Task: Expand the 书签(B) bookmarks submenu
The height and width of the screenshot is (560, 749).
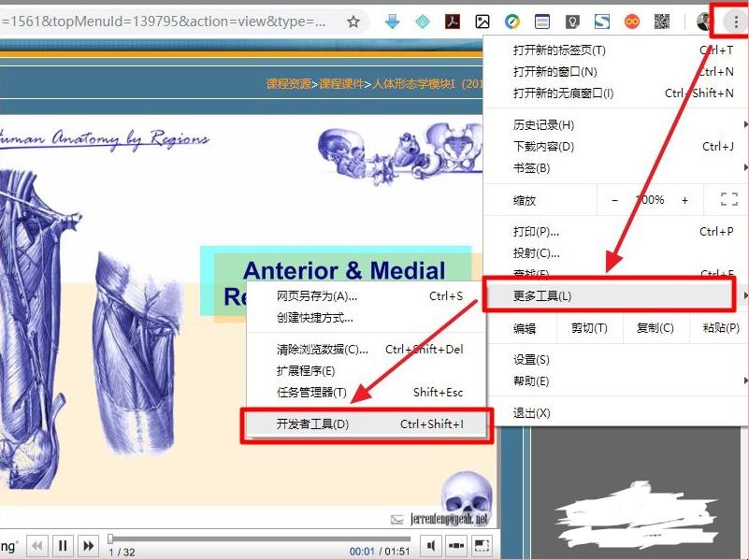Action: click(615, 168)
